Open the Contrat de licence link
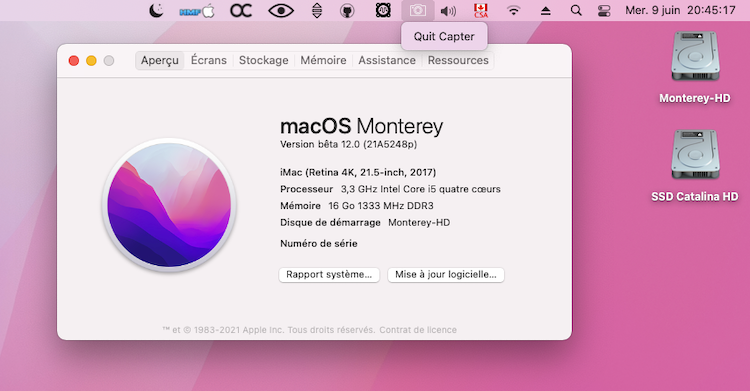This screenshot has width=750, height=391. 418,330
